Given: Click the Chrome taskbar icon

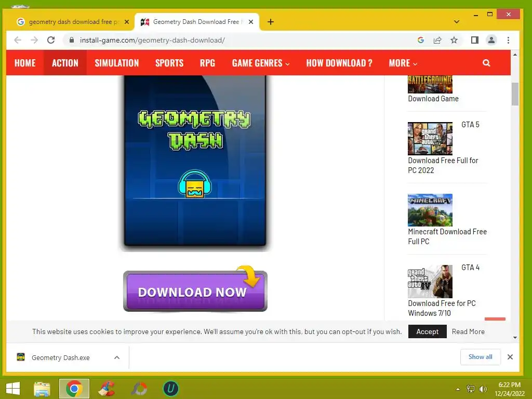Looking at the screenshot, I should 74,389.
